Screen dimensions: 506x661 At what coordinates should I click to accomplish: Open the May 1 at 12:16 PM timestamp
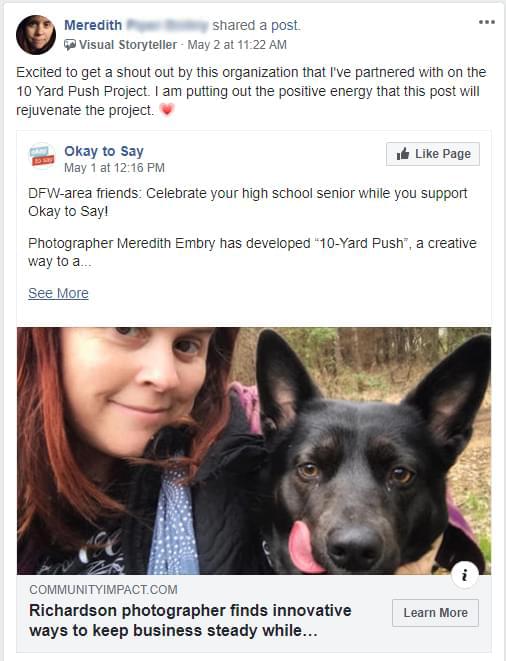[x=114, y=168]
